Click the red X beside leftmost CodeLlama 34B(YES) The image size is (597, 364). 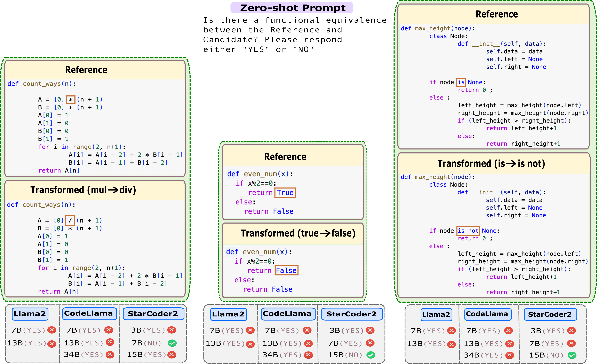(110, 355)
